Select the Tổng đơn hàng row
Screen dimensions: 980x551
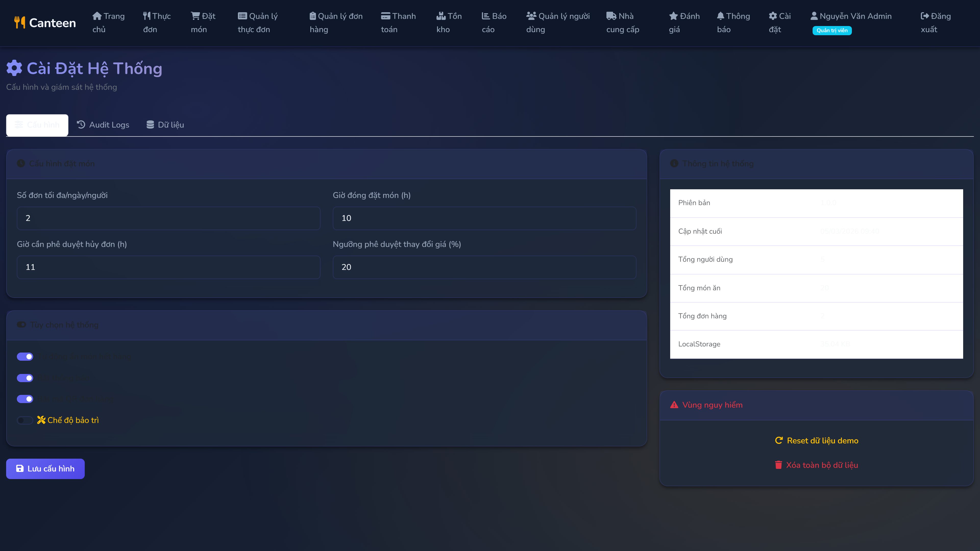(816, 316)
